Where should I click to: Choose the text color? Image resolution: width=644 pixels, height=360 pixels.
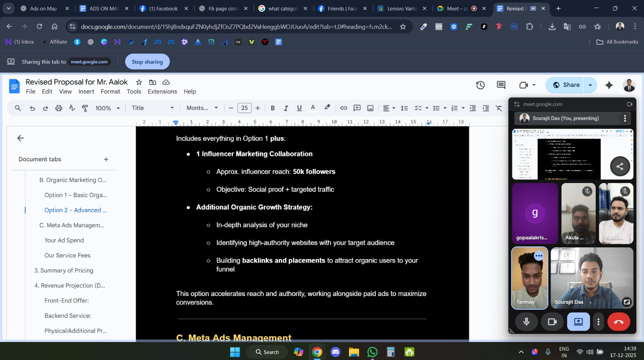[x=313, y=108]
